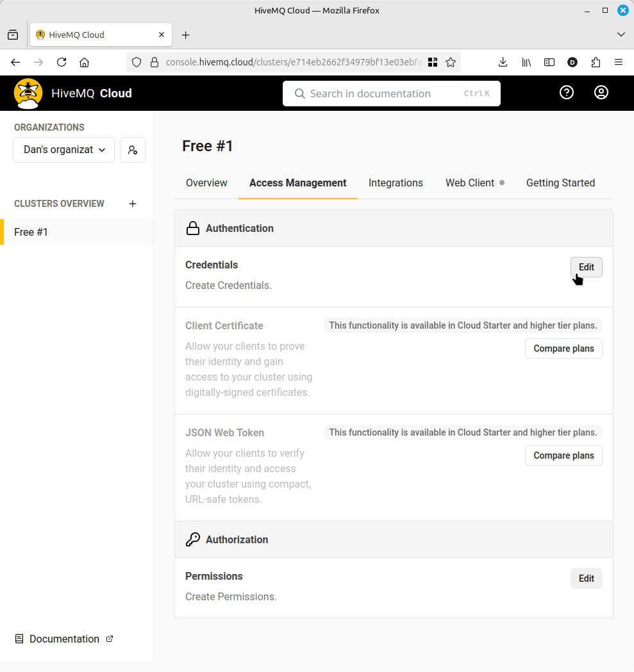Reload the current page
This screenshot has height=672, width=634.
pyautogui.click(x=62, y=62)
